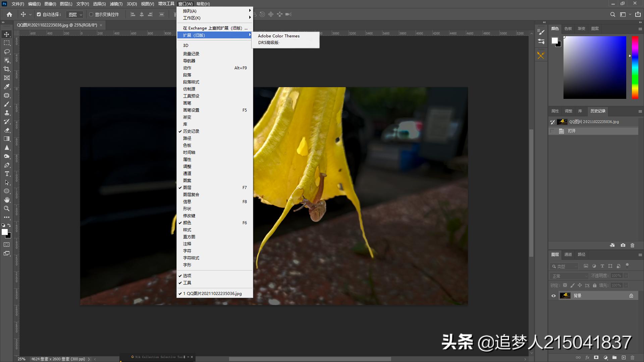Click the DR5高级版 extension entry
Viewport: 644px width, 362px height.
[x=268, y=43]
